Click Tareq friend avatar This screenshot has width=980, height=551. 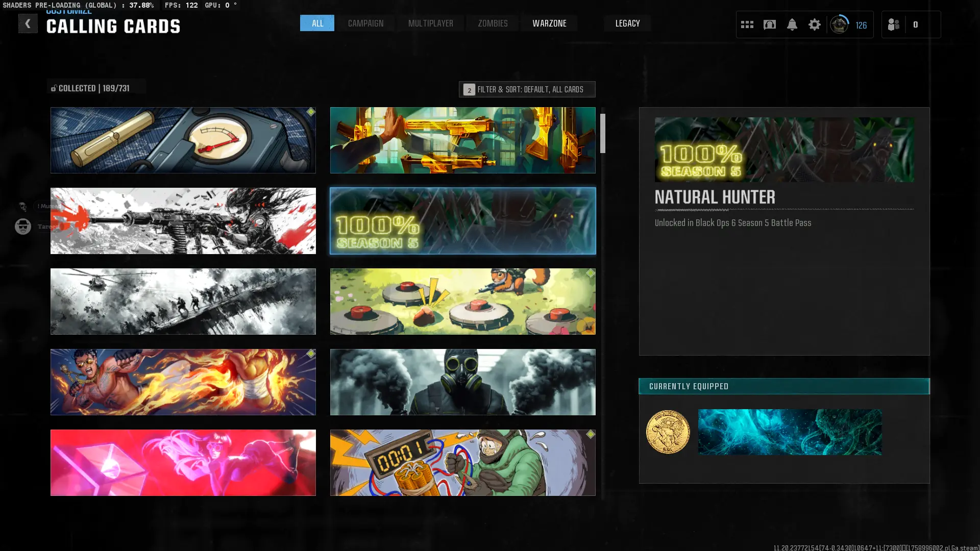click(x=22, y=226)
